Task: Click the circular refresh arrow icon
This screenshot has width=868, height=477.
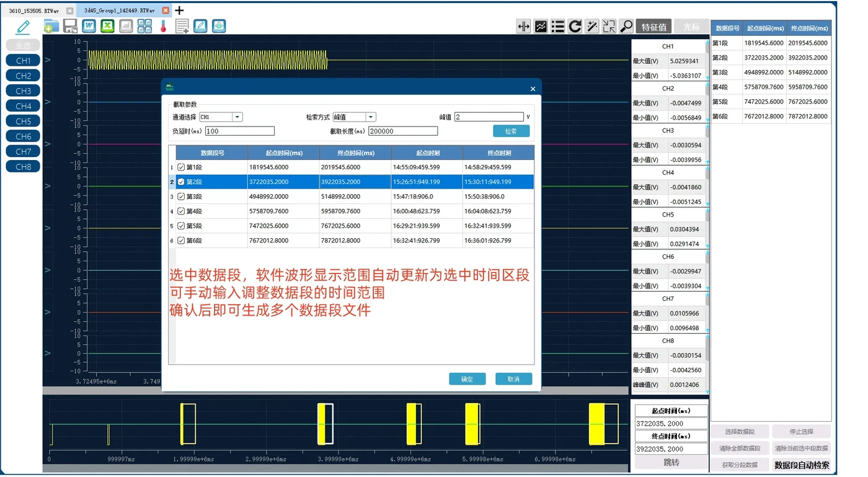Action: click(575, 26)
